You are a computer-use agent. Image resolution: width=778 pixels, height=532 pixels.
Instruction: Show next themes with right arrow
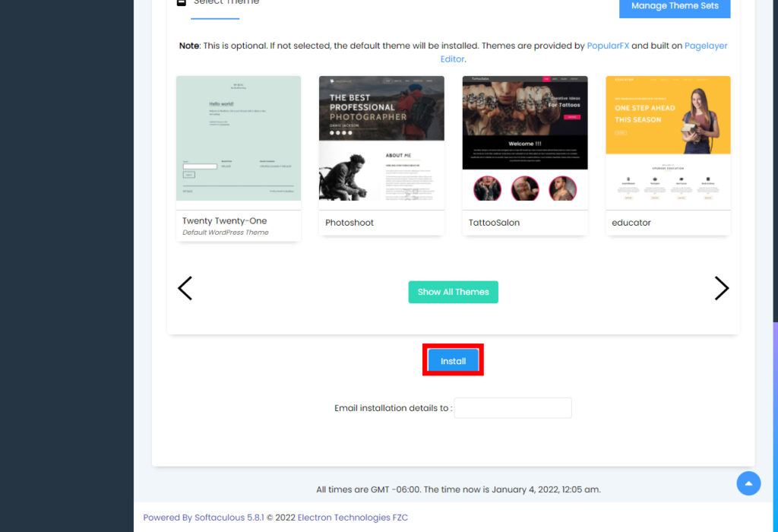pyautogui.click(x=722, y=288)
